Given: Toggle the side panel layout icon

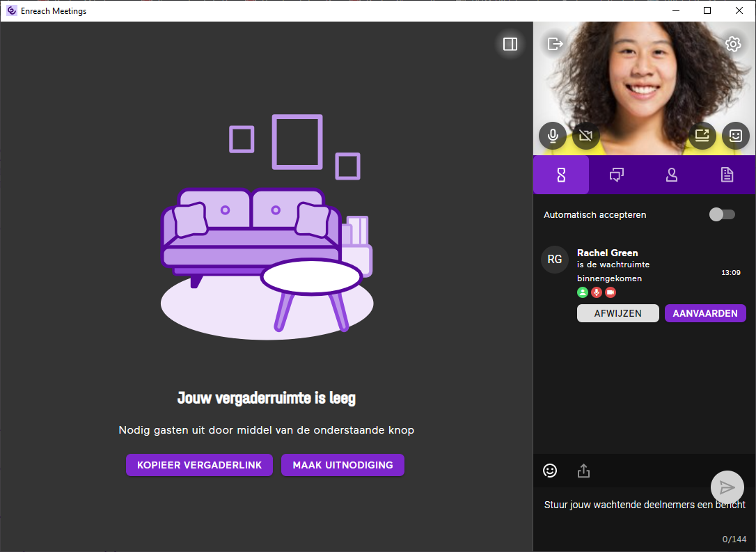Looking at the screenshot, I should coord(510,45).
